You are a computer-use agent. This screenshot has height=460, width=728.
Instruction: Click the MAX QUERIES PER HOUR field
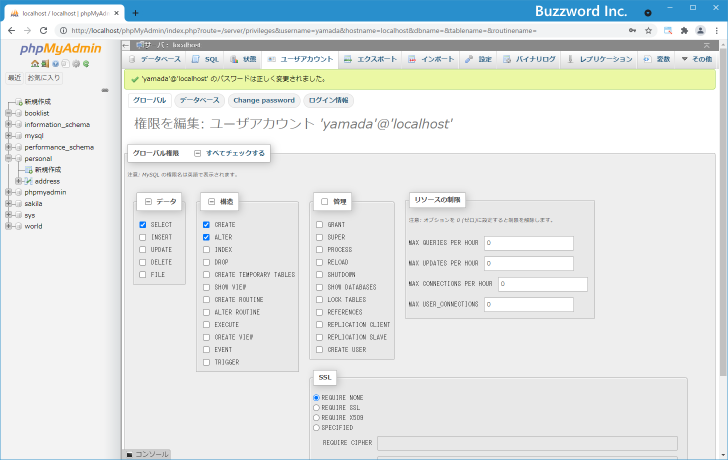528,243
